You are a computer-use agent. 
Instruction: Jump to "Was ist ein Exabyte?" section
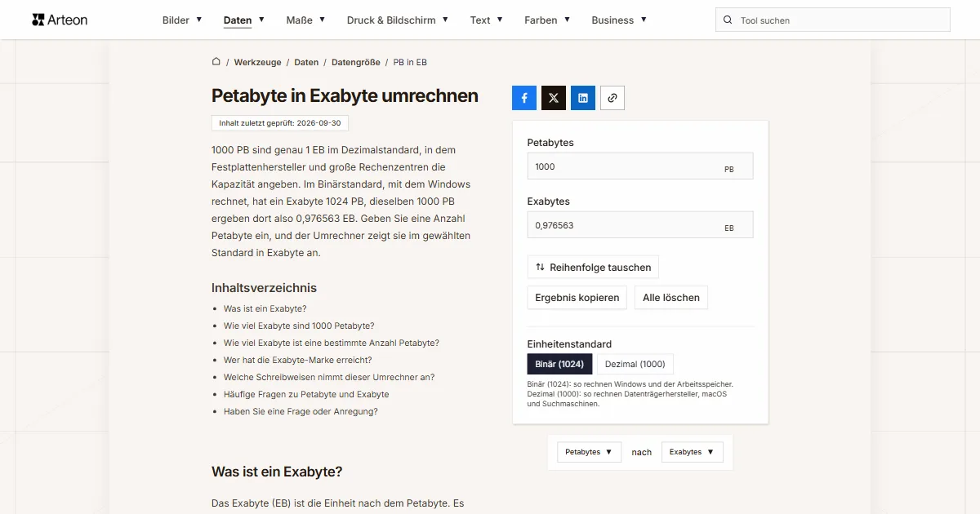[265, 308]
